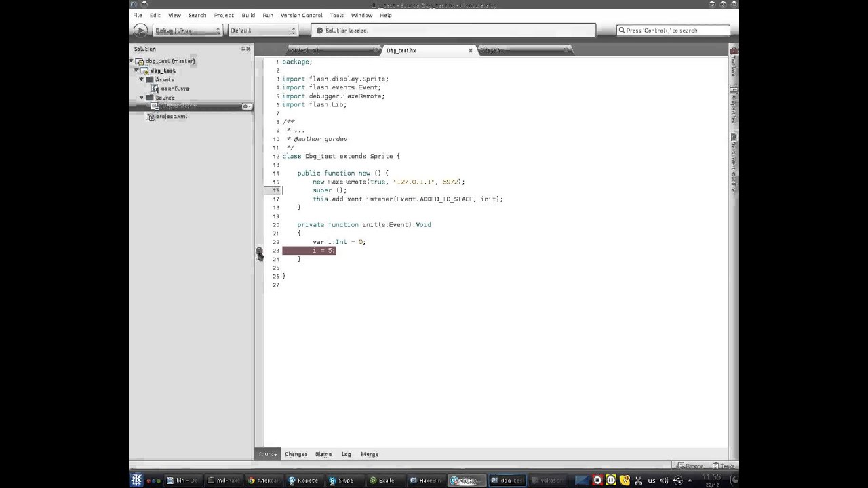Open the Default runtime dropdown

263,30
